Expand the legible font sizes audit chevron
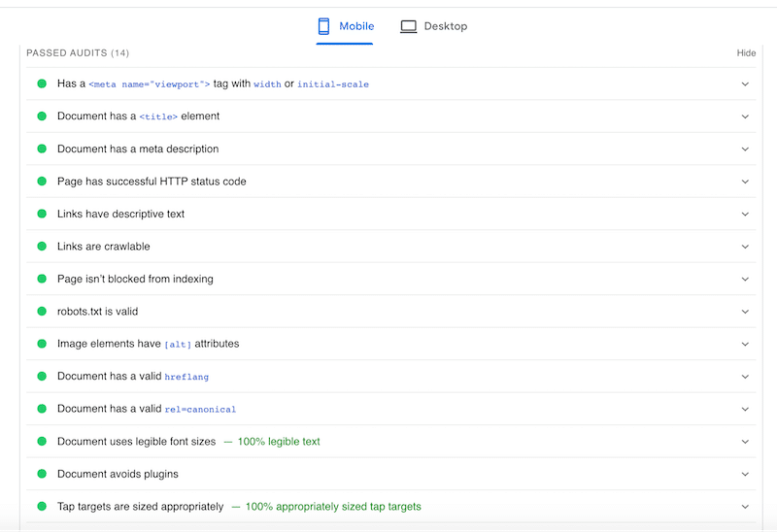Viewport: 777px width, 532px height. pyautogui.click(x=745, y=442)
